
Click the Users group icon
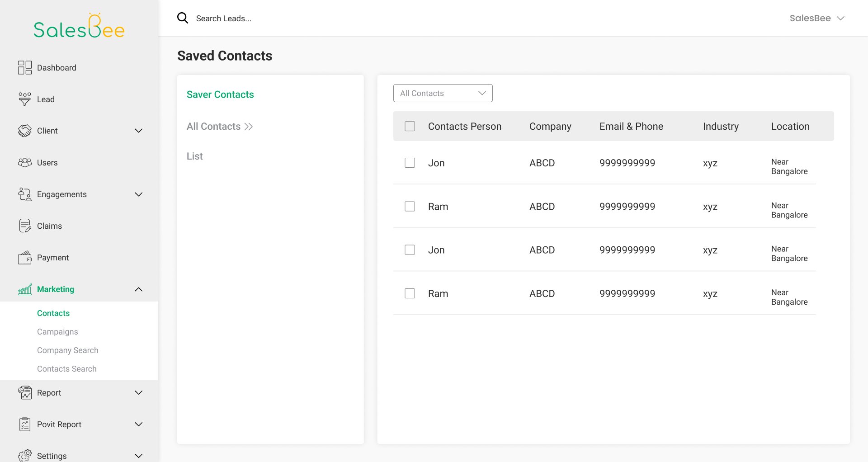tap(25, 162)
